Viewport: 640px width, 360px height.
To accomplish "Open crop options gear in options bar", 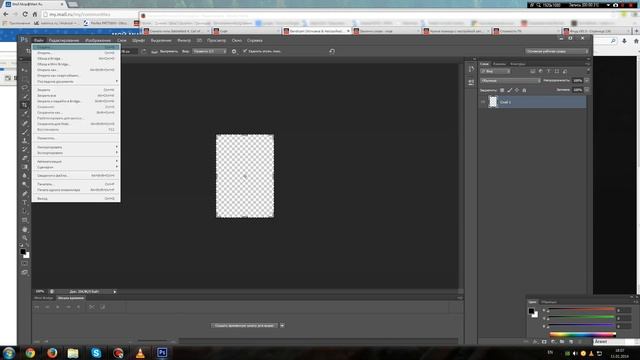I will (x=234, y=51).
